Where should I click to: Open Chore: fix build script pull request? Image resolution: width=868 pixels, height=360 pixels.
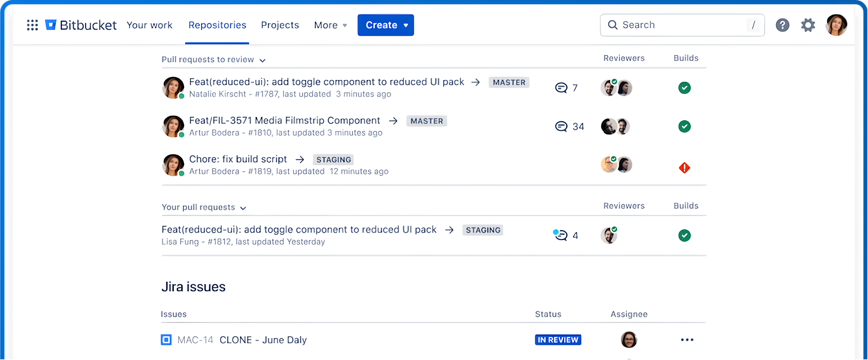pyautogui.click(x=238, y=159)
